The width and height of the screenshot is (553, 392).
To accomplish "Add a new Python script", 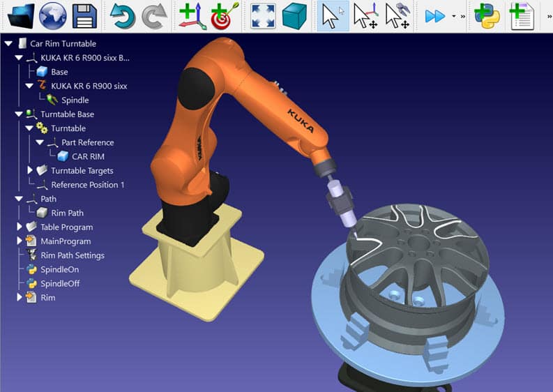I will pyautogui.click(x=486, y=15).
